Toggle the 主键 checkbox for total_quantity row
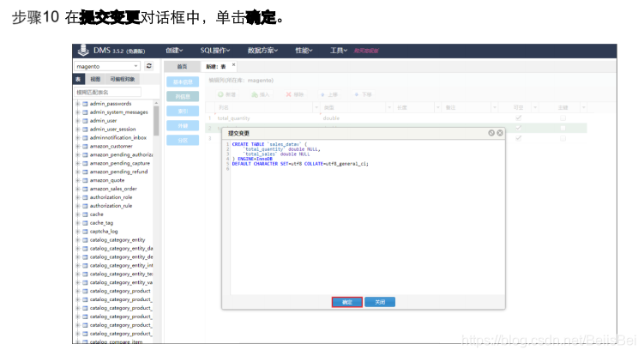The image size is (644, 356). tap(563, 118)
